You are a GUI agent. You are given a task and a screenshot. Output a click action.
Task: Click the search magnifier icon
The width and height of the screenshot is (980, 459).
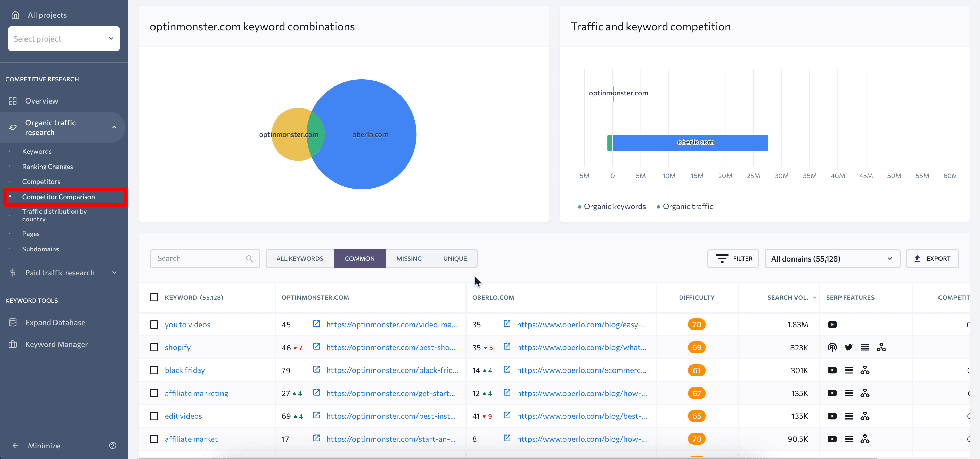point(249,259)
